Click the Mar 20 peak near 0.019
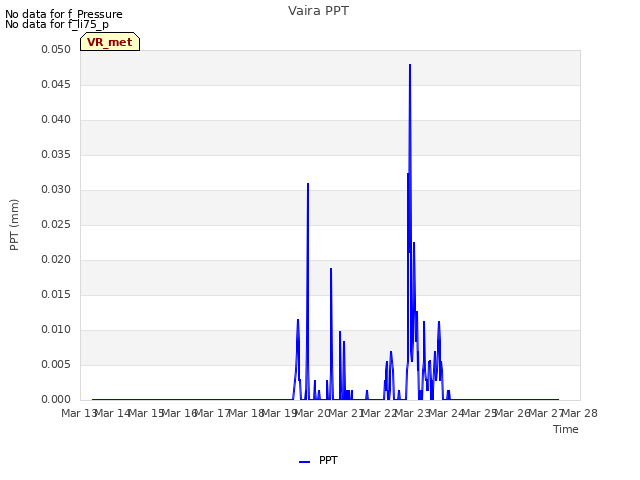The width and height of the screenshot is (640, 480). click(331, 269)
